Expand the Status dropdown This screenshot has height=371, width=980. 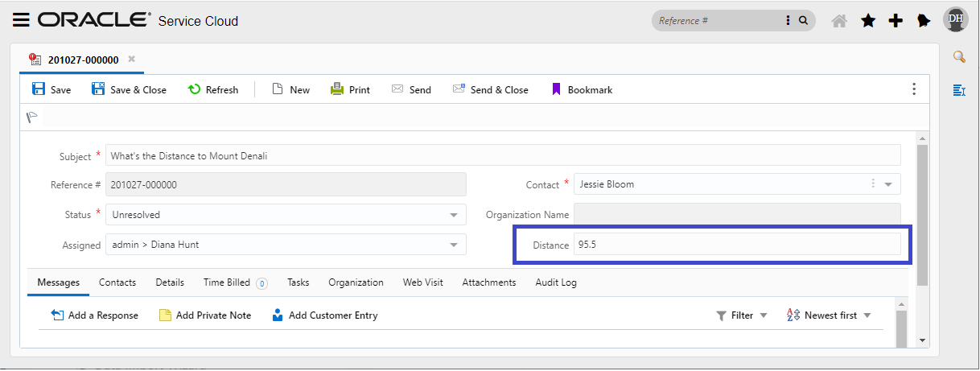point(454,215)
